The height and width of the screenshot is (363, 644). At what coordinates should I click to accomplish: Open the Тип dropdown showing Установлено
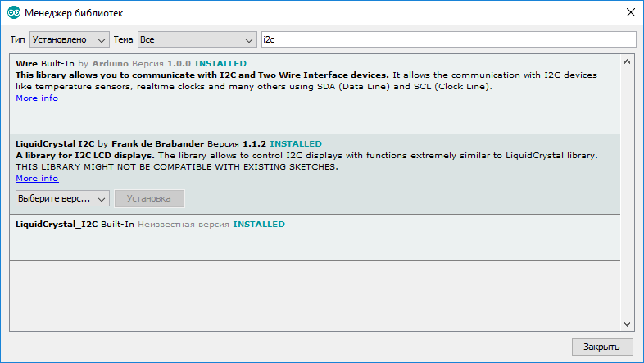[x=69, y=39]
